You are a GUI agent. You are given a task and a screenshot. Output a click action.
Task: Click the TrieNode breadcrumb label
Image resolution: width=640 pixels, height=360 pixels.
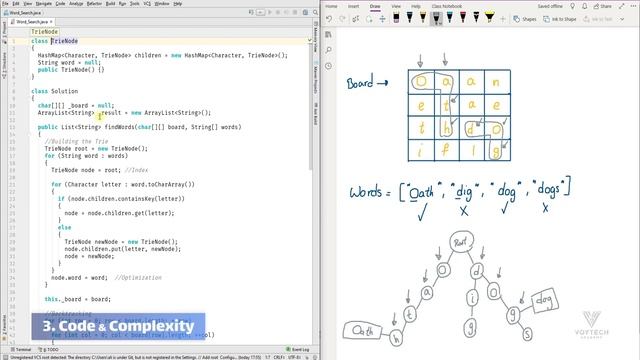pyautogui.click(x=44, y=32)
